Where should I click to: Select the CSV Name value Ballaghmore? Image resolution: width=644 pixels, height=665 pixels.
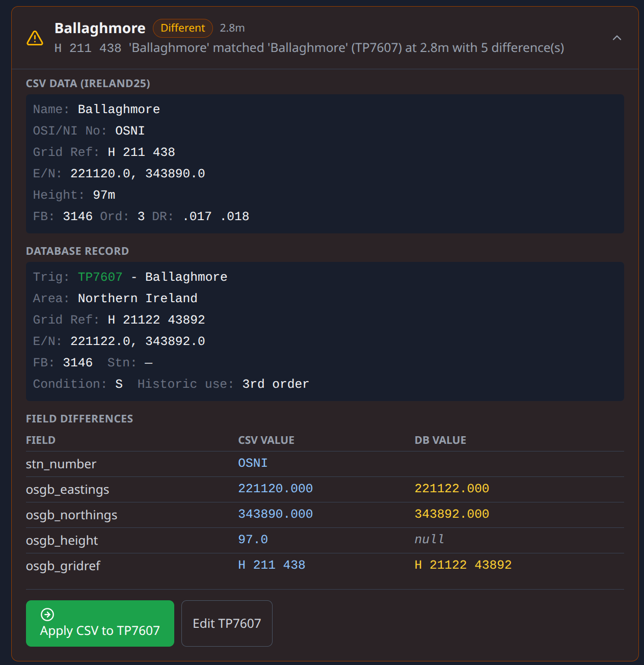(x=119, y=109)
